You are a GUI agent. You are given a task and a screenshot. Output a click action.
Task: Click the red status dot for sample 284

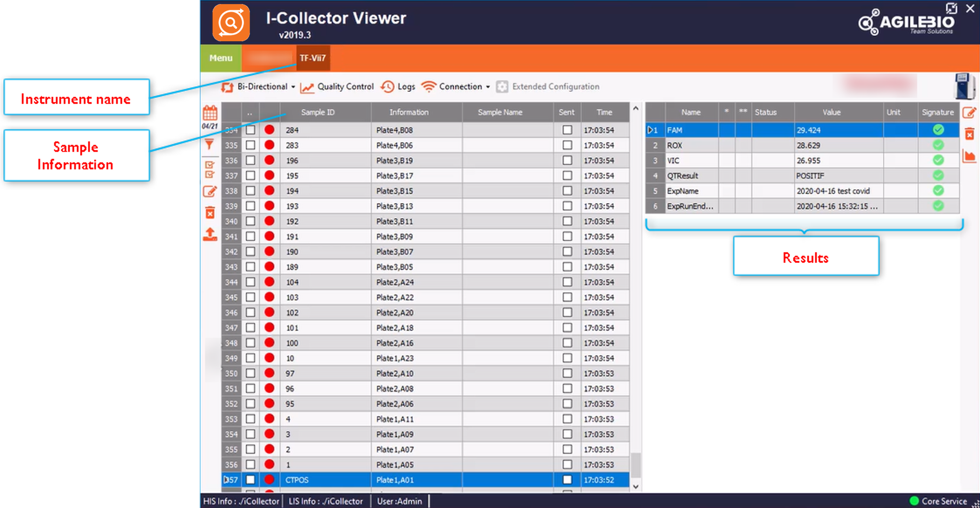269,130
